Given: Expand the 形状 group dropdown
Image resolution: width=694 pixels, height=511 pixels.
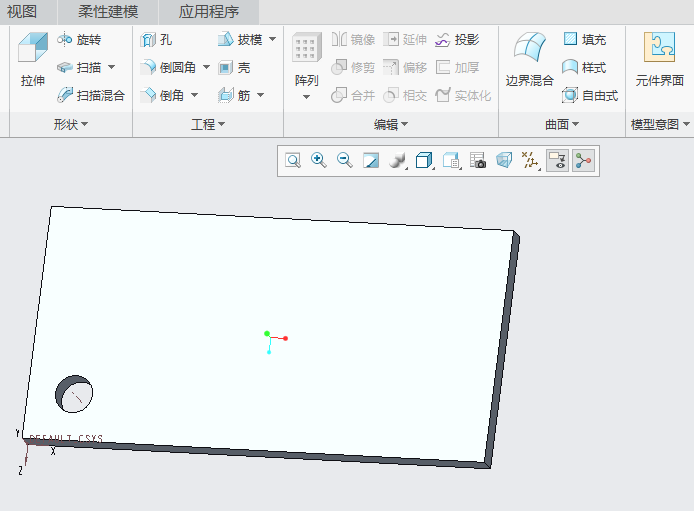Looking at the screenshot, I should point(71,124).
